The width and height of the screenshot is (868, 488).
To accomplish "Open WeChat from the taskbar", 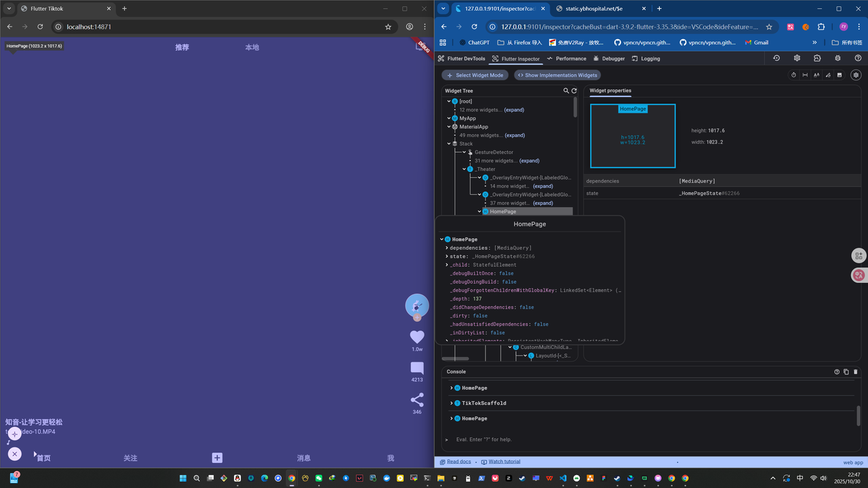I will (319, 478).
